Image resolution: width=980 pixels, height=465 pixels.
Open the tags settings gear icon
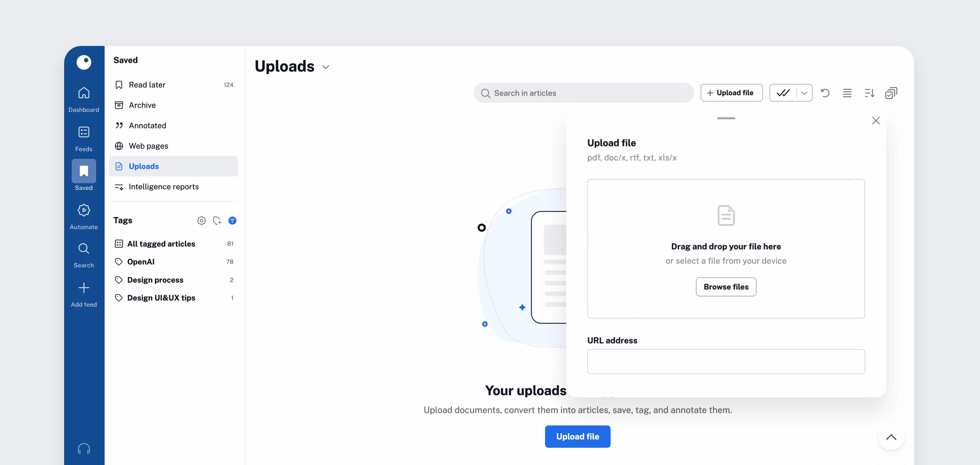pyautogui.click(x=201, y=221)
